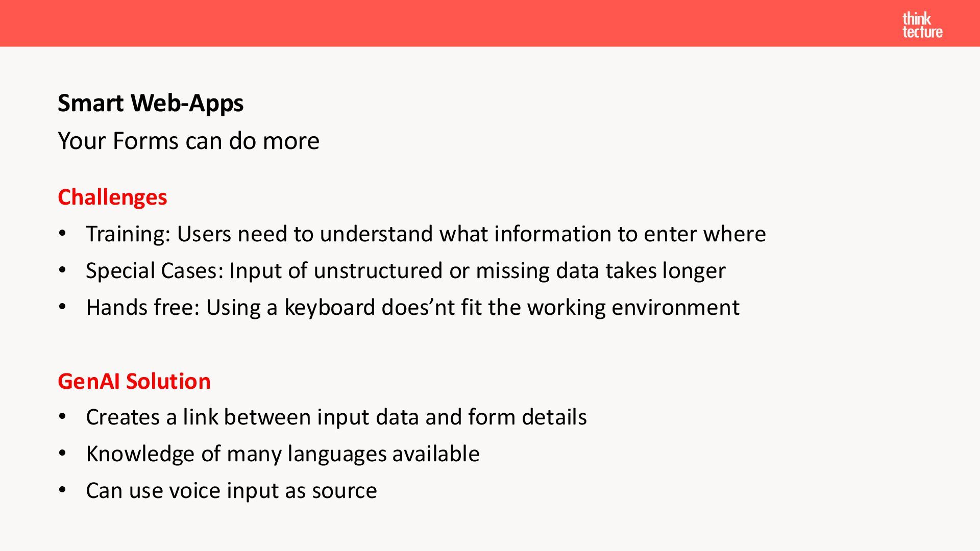Select the Training bullet text
Viewport: 980px width, 551px height.
[x=426, y=234]
